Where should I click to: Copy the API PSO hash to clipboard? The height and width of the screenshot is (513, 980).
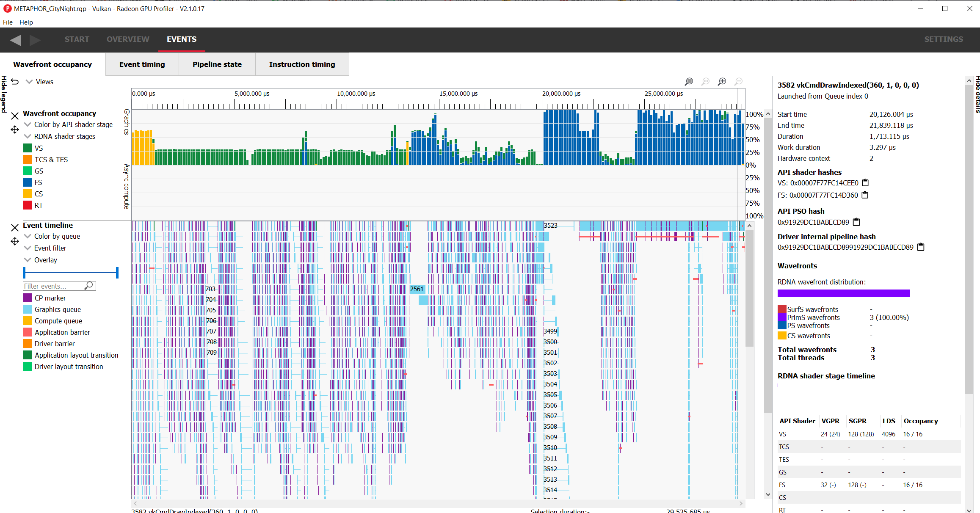tap(856, 222)
